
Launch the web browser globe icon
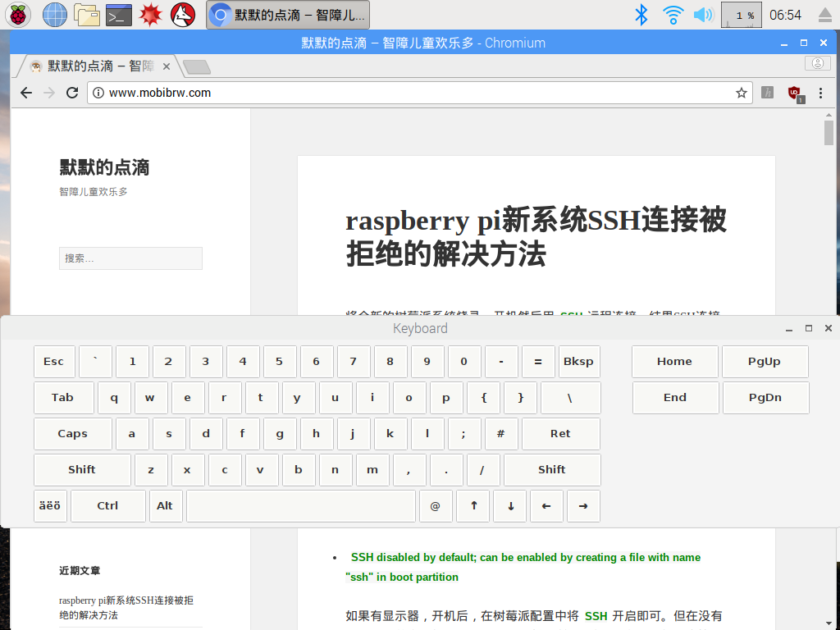54,14
